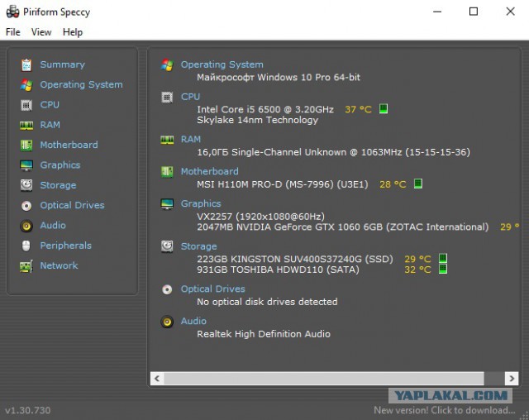The height and width of the screenshot is (420, 529).
Task: Go to Operating System section in sidebar
Action: coord(81,84)
